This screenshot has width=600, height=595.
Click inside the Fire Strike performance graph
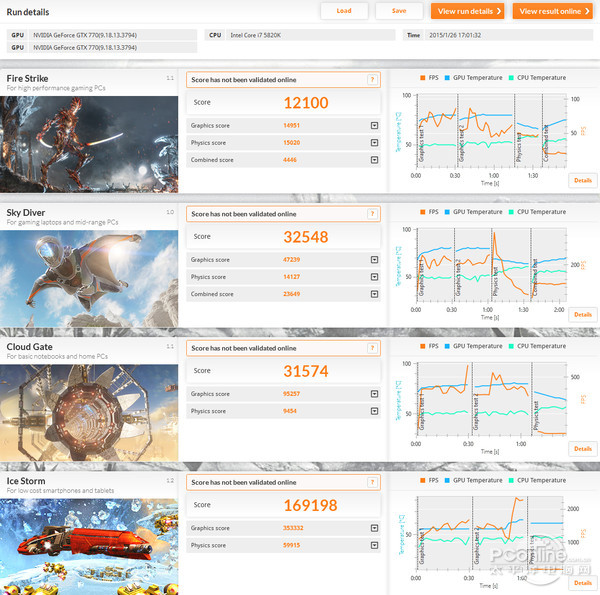click(x=492, y=130)
